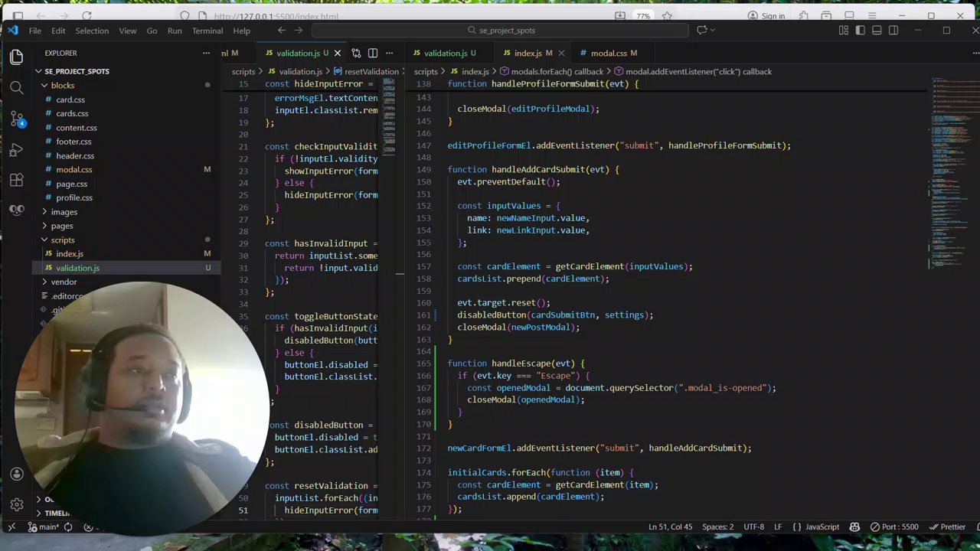Click the VS Code logo icon
This screenshot has height=551, width=980.
(x=12, y=31)
